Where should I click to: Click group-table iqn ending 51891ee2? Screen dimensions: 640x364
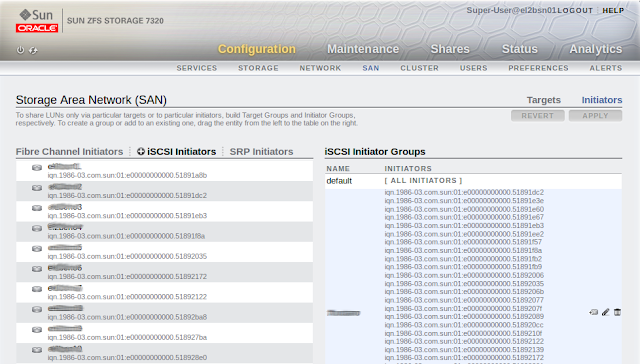[x=464, y=234]
